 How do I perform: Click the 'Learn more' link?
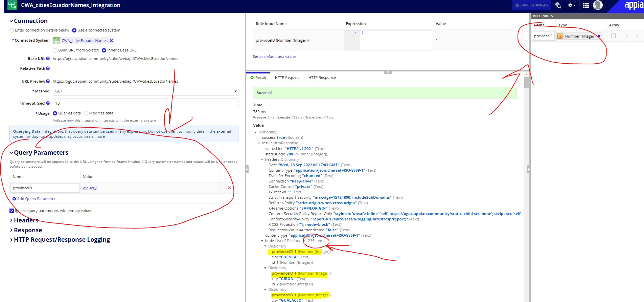[94, 136]
